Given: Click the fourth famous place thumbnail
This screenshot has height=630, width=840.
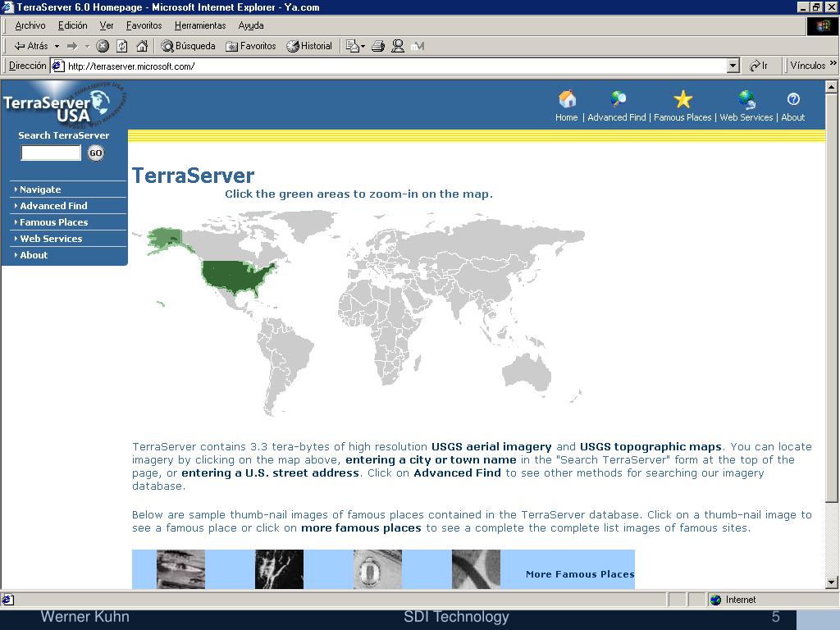Looking at the screenshot, I should 477,569.
